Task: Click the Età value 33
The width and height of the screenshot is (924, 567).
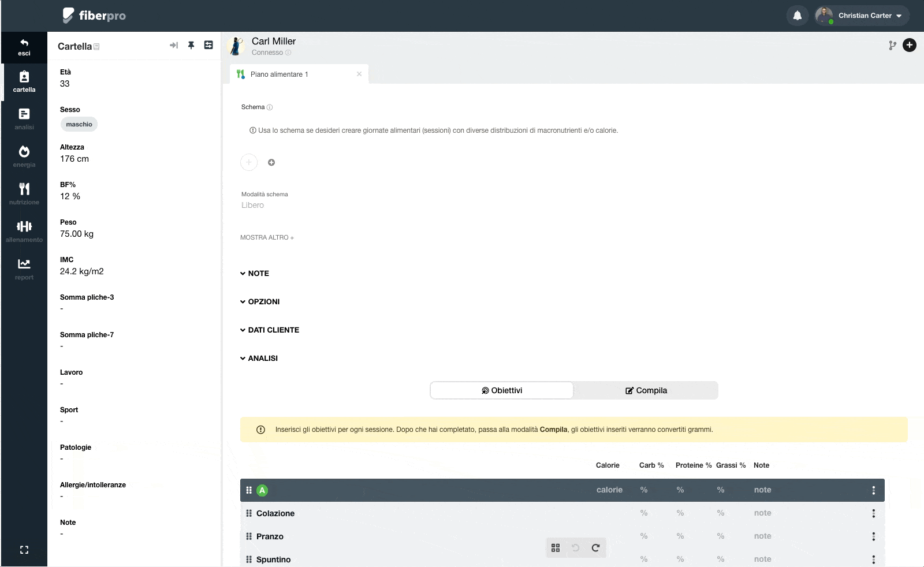Action: tap(65, 84)
